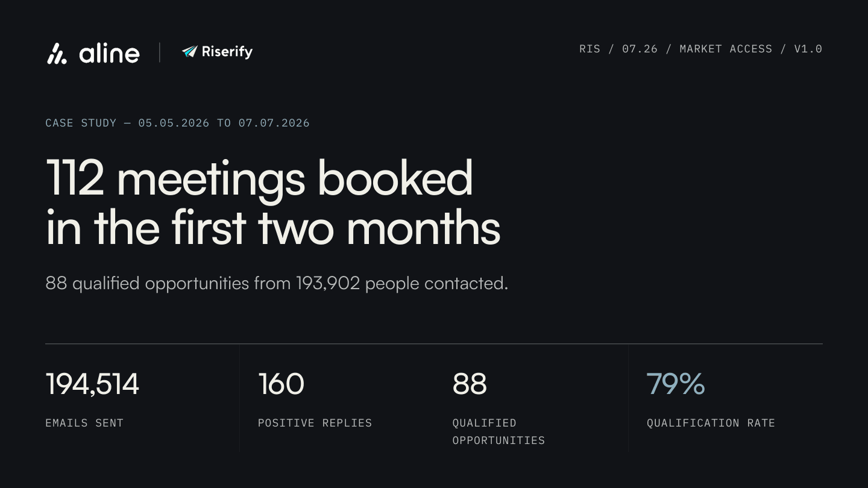Click the POSITIVE REPLIES label
Screen dimensions: 868x488
coord(315,423)
